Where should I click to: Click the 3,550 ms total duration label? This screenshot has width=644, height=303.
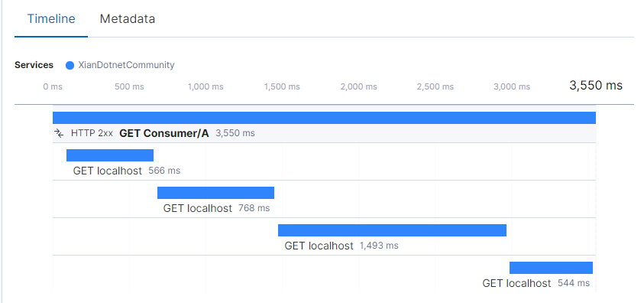tap(596, 86)
